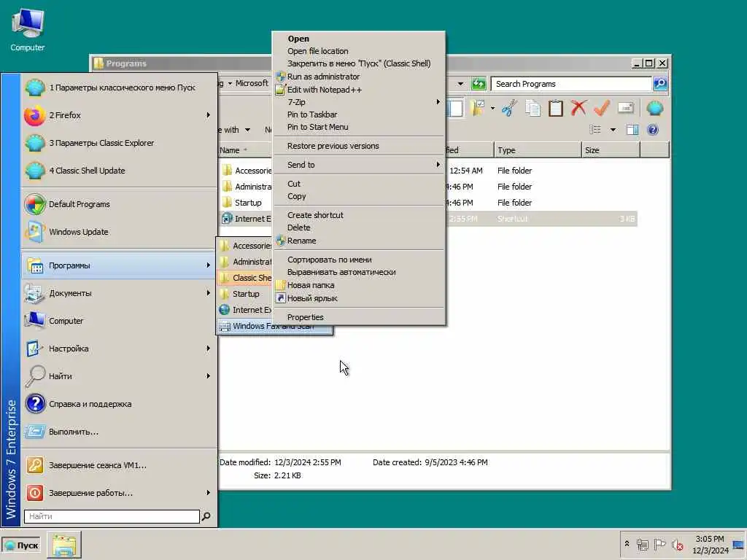Click the Email envelope icon in toolbar
The image size is (747, 560).
coord(625,108)
